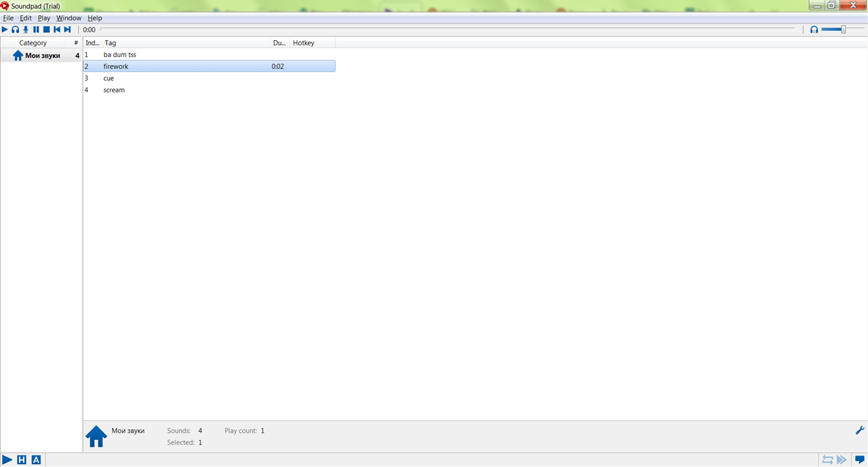
Task: Open the File menu
Action: pyautogui.click(x=8, y=18)
